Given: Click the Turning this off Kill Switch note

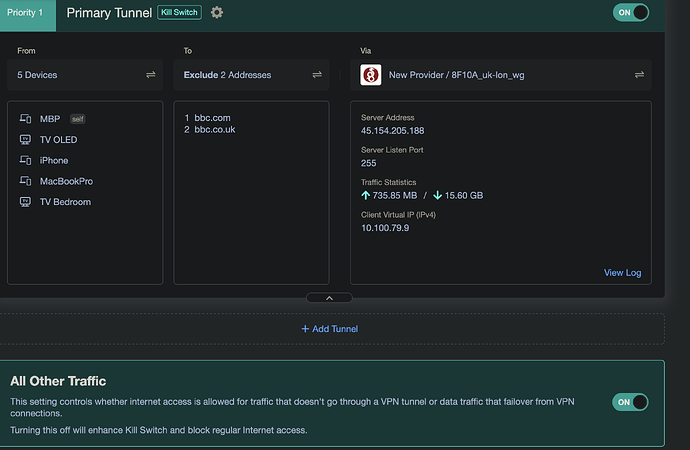Looking at the screenshot, I should (x=158, y=430).
